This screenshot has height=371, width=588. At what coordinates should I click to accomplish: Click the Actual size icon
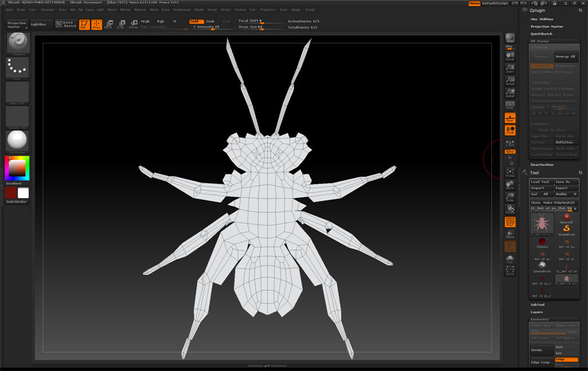pos(510,81)
